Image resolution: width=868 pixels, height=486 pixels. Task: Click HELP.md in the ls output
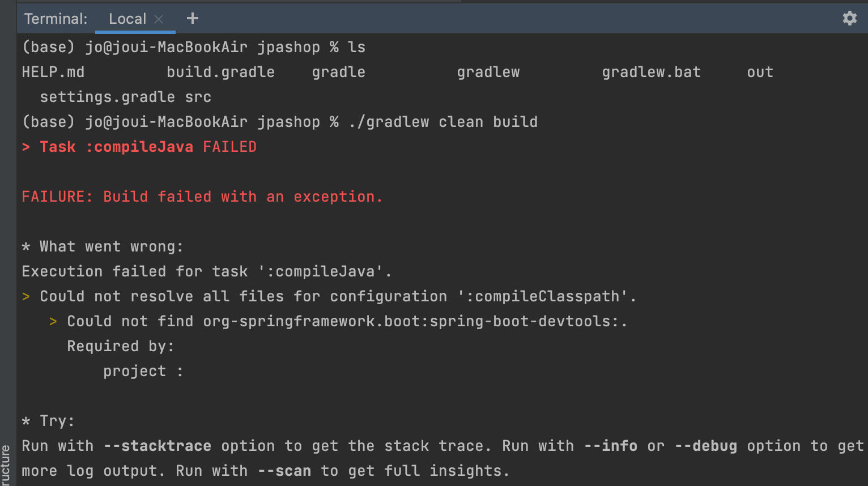(53, 73)
